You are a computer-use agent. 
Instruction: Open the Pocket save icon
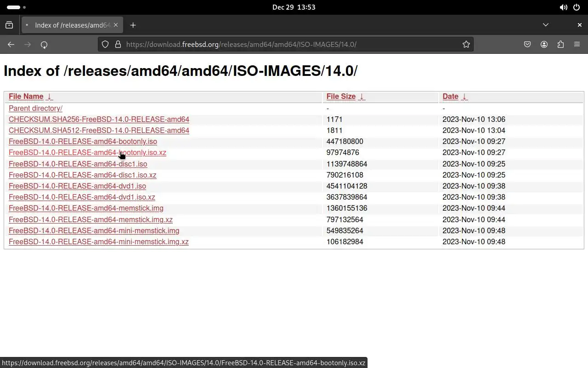pos(527,45)
